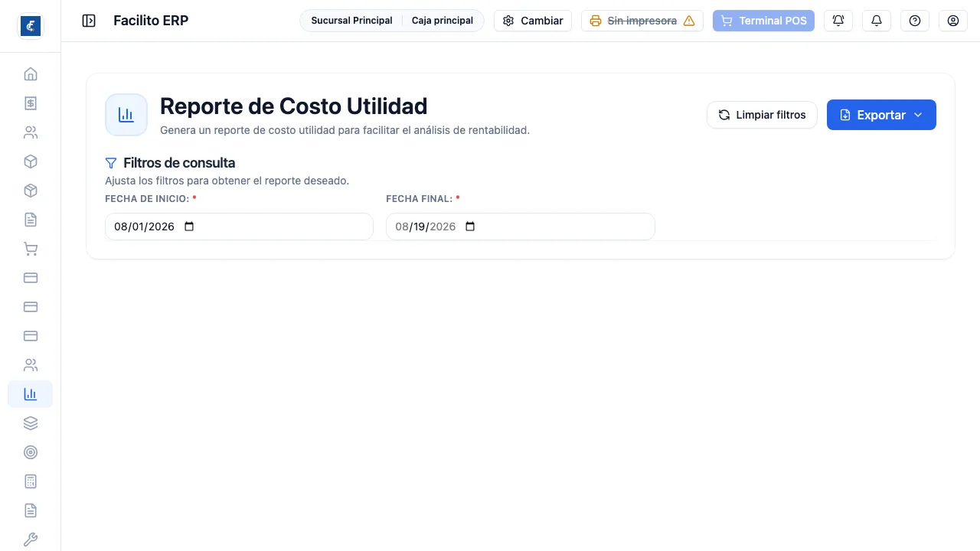Click the Fecha de inicio date field

coord(239,227)
